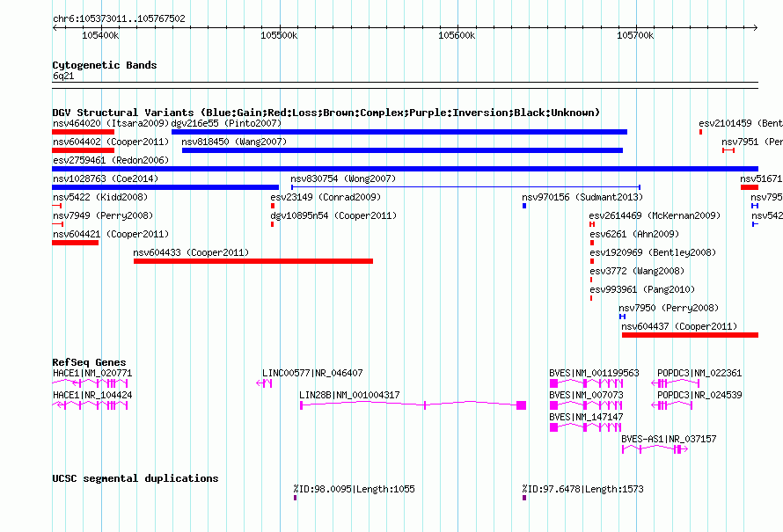Select the esv6261 (Ahn2009) red marker
The image size is (783, 532).
pyautogui.click(x=592, y=243)
